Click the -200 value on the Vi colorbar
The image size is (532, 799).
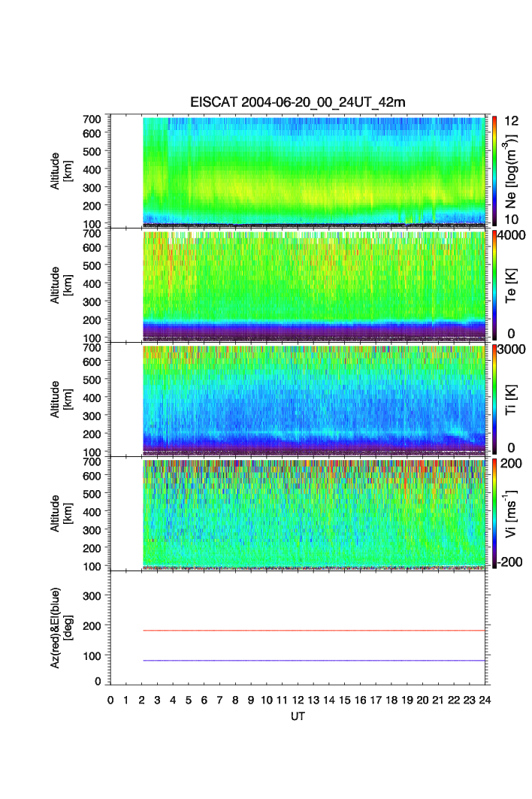click(x=512, y=562)
